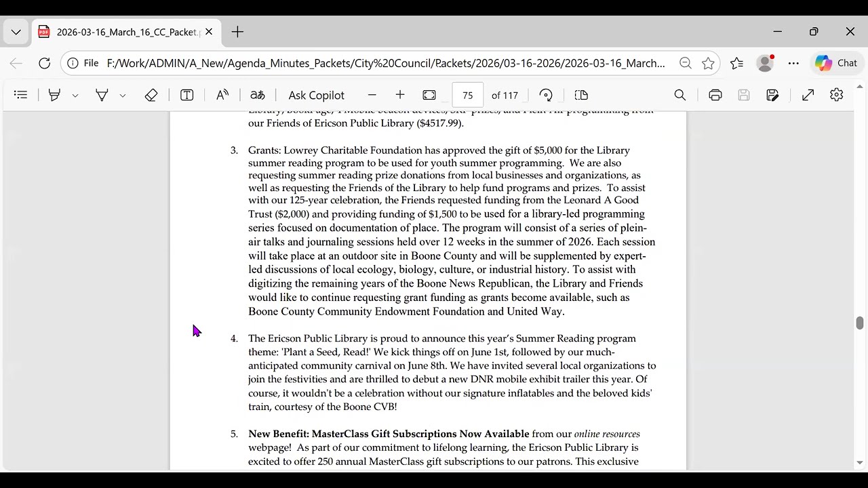Open Find in PDF search

tap(680, 96)
